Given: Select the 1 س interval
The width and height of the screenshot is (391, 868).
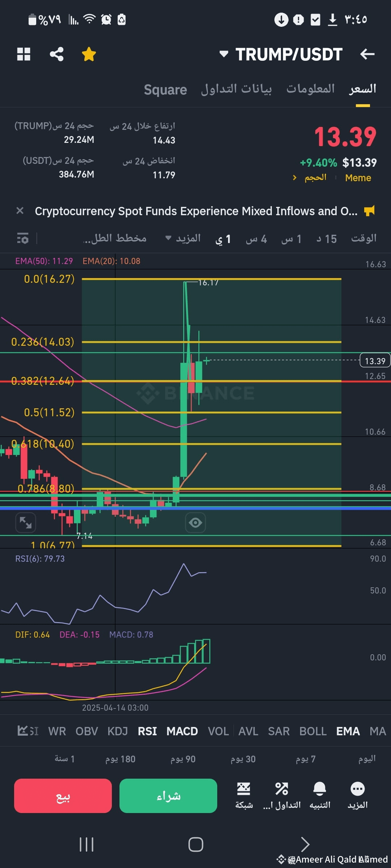Looking at the screenshot, I should [x=291, y=239].
